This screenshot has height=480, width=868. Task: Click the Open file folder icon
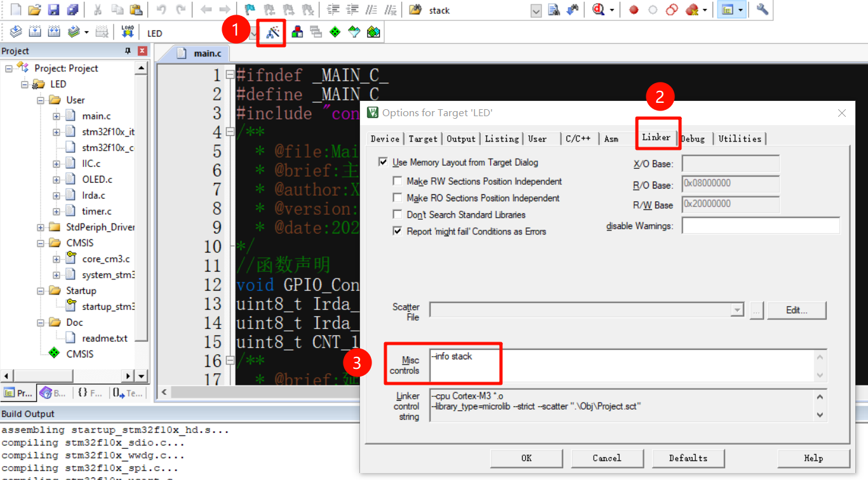coord(35,10)
